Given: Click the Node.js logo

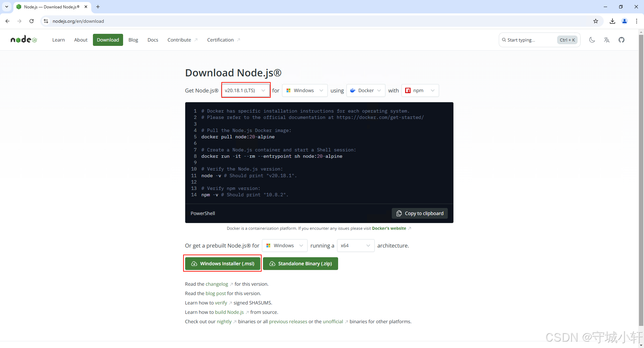Looking at the screenshot, I should tap(23, 40).
